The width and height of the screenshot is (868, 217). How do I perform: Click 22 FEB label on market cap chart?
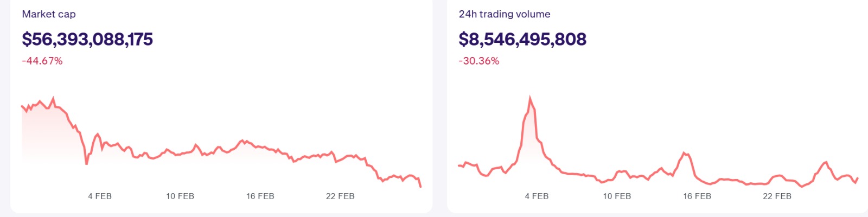340,196
